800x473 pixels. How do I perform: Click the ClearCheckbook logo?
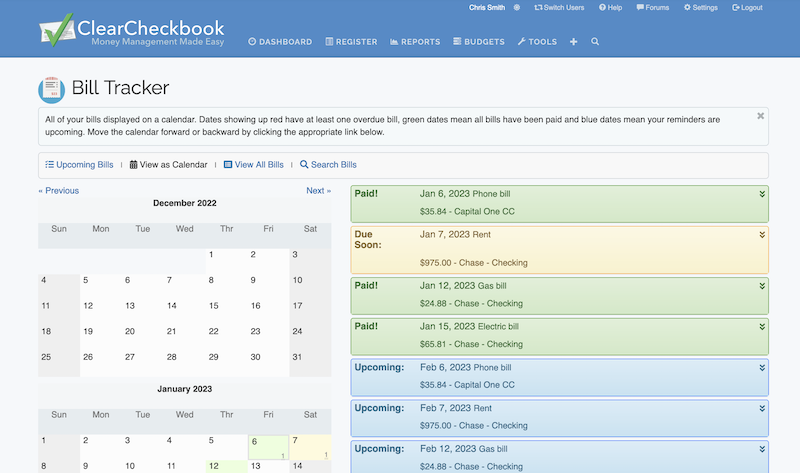(x=132, y=30)
